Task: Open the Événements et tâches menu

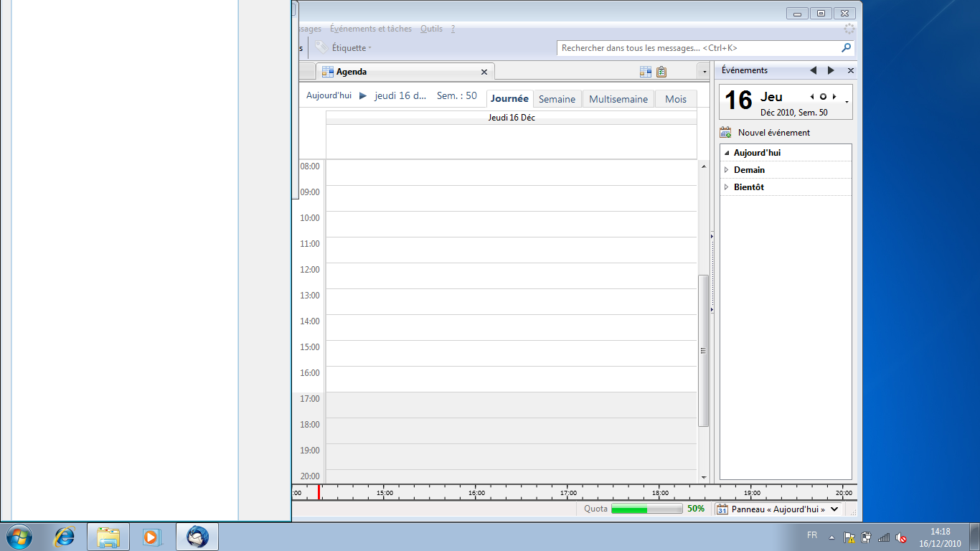Action: coord(371,29)
